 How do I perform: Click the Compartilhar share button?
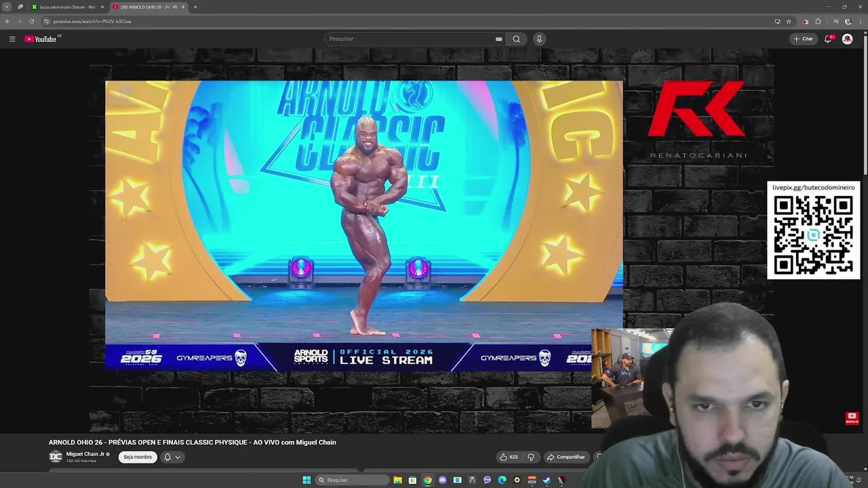pyautogui.click(x=566, y=457)
